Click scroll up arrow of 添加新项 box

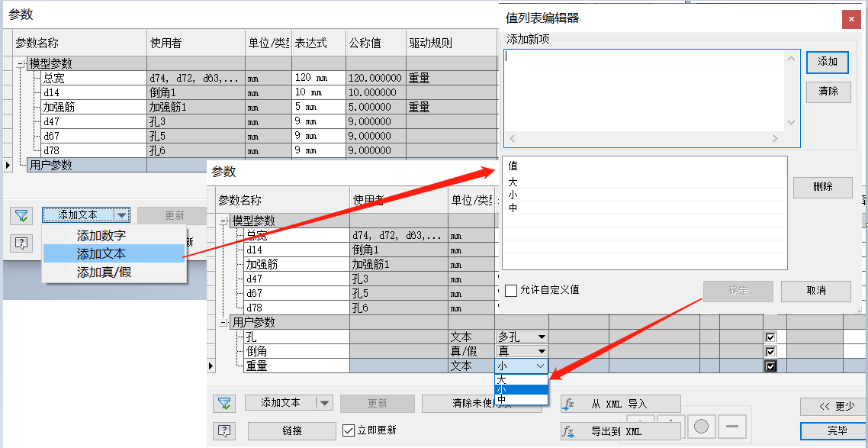point(792,60)
